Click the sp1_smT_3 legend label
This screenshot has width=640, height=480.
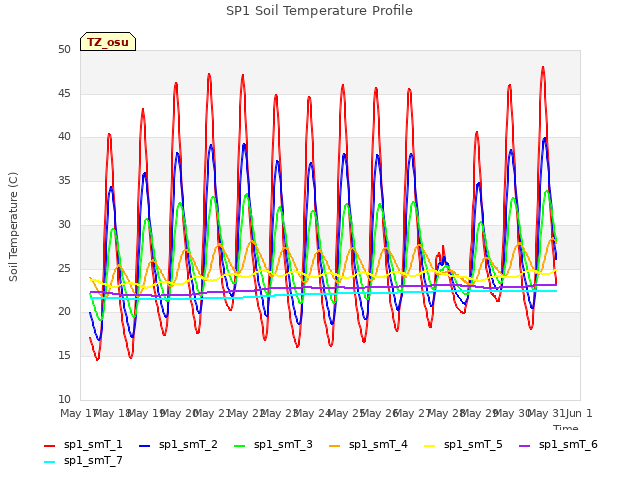pos(283,444)
